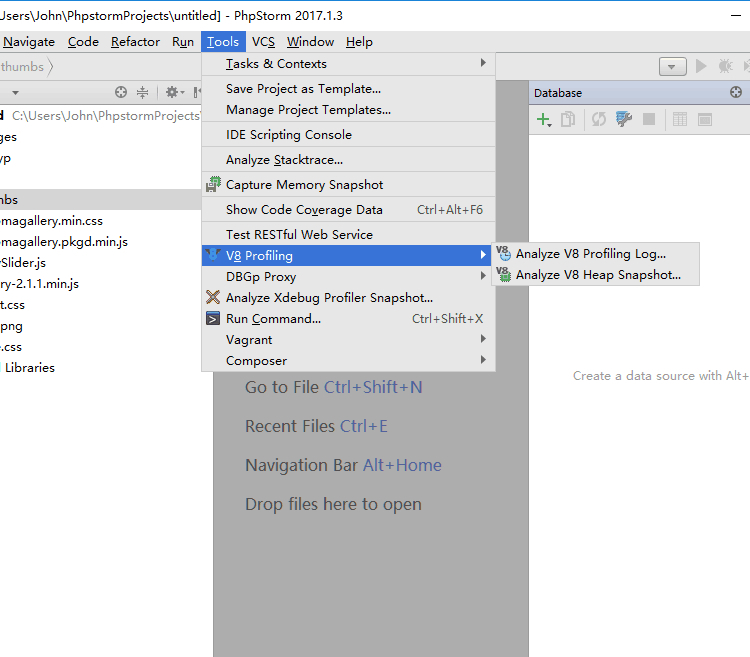Click the Database refresh synchronize icon
The image size is (750, 657).
pos(599,120)
